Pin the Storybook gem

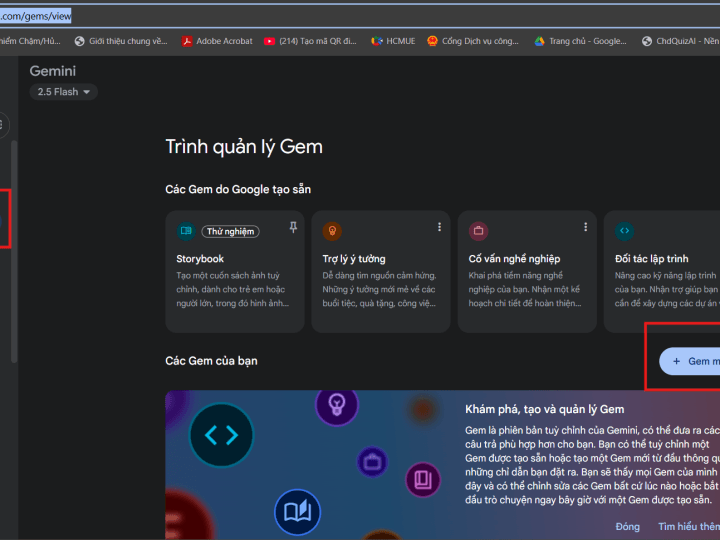[x=293, y=227]
